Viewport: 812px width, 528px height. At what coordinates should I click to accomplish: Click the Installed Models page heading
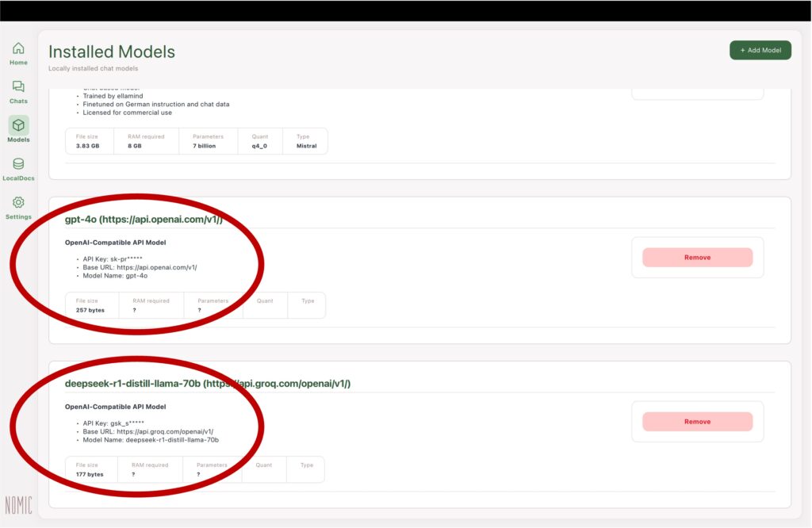(112, 52)
